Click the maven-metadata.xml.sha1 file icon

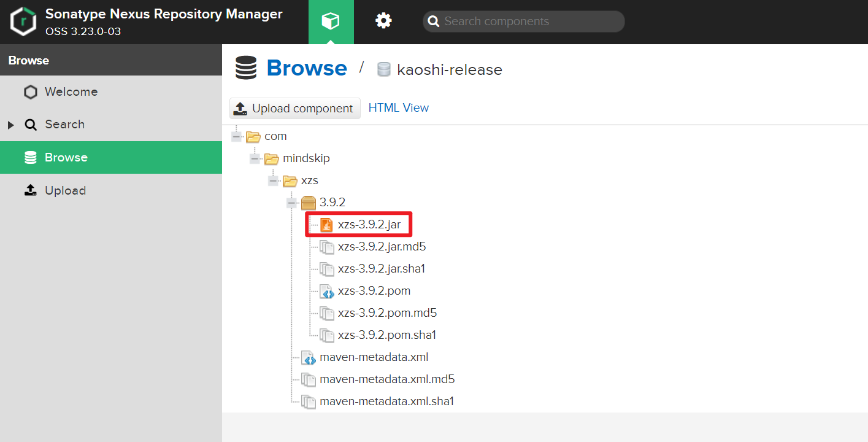308,401
